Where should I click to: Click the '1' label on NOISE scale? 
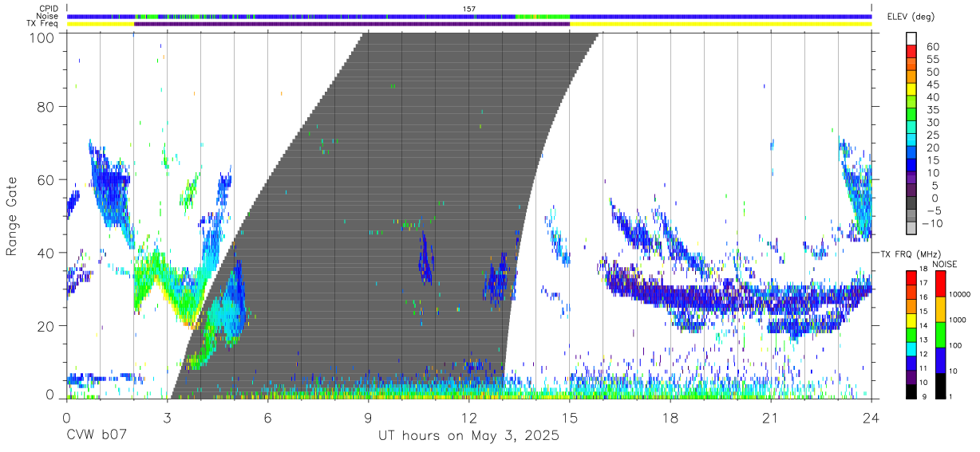(x=952, y=396)
